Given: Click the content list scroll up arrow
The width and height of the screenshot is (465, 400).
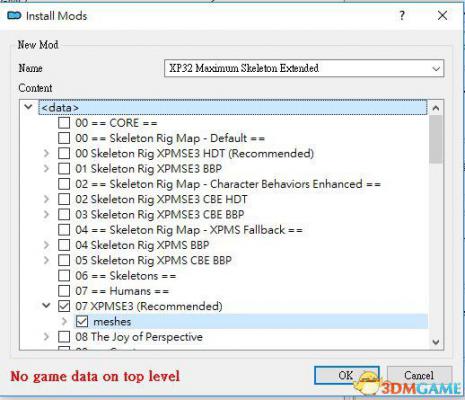Looking at the screenshot, I should point(436,108).
